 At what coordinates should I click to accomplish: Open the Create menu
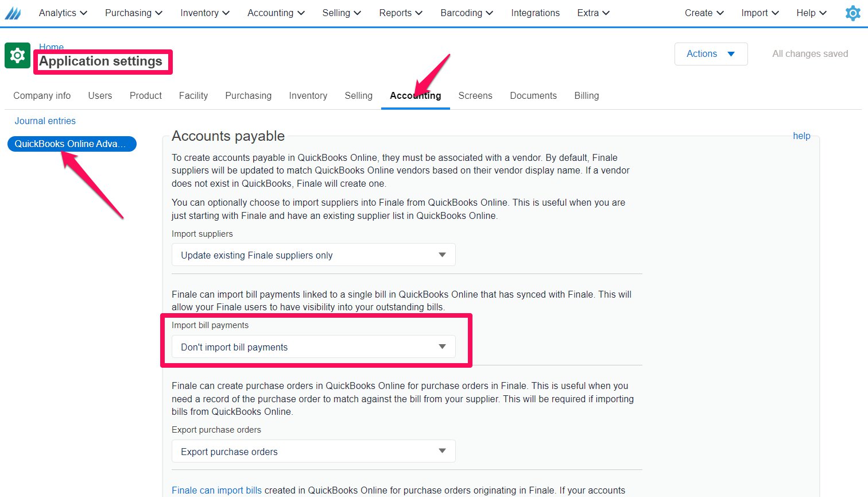point(704,13)
